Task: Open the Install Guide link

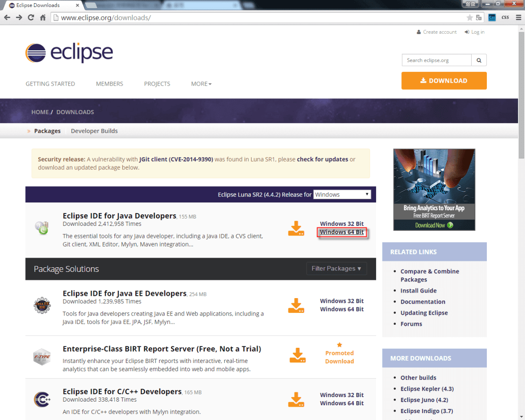Action: pos(418,290)
